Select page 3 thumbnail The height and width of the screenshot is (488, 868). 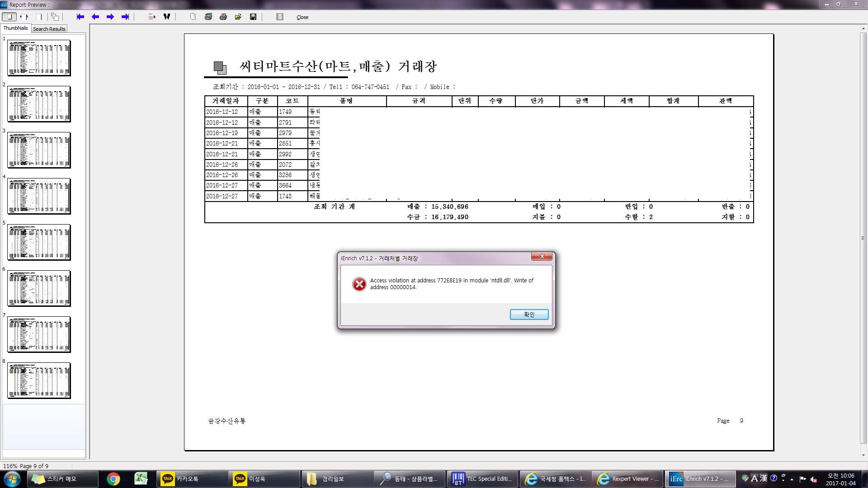coord(39,150)
